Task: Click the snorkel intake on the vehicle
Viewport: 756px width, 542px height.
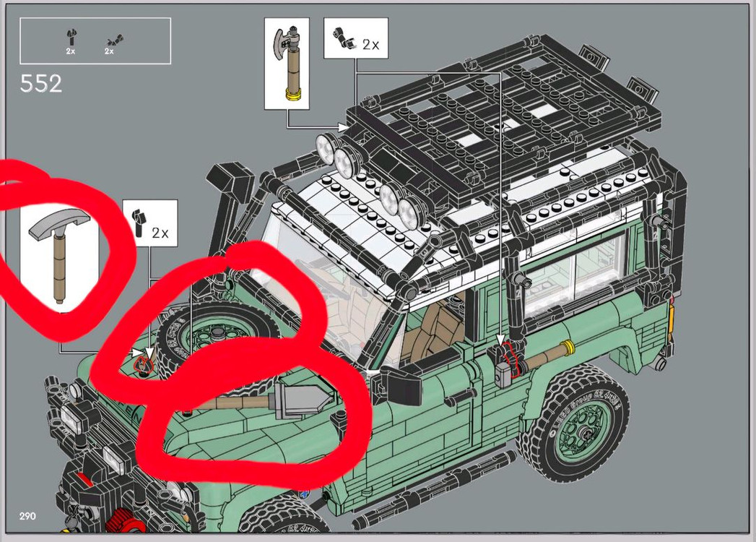Action: click(x=232, y=181)
